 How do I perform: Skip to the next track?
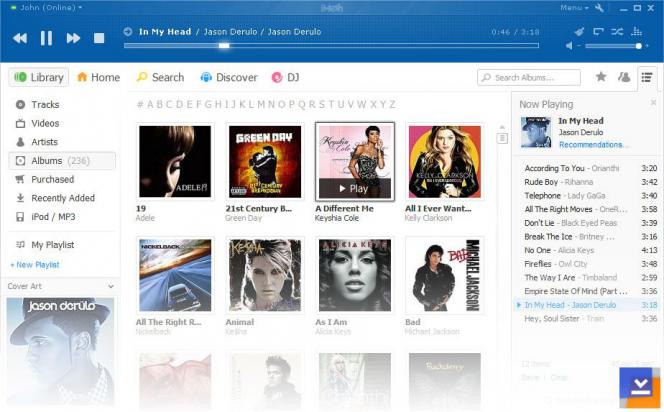coord(73,38)
